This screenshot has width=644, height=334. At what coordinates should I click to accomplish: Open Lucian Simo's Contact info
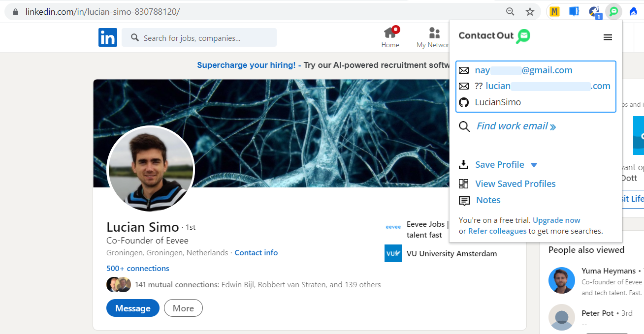click(x=256, y=253)
